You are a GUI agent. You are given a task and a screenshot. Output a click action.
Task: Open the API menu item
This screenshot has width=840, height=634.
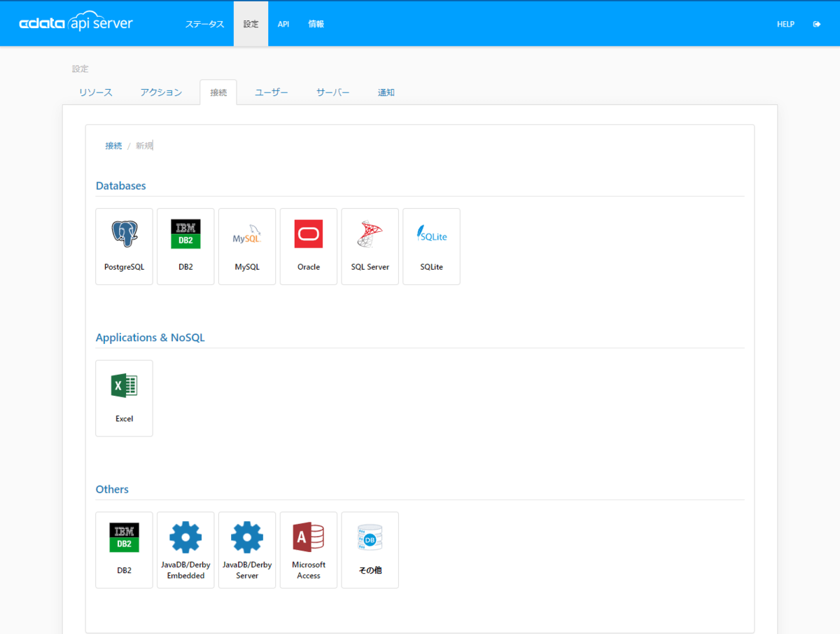point(283,24)
